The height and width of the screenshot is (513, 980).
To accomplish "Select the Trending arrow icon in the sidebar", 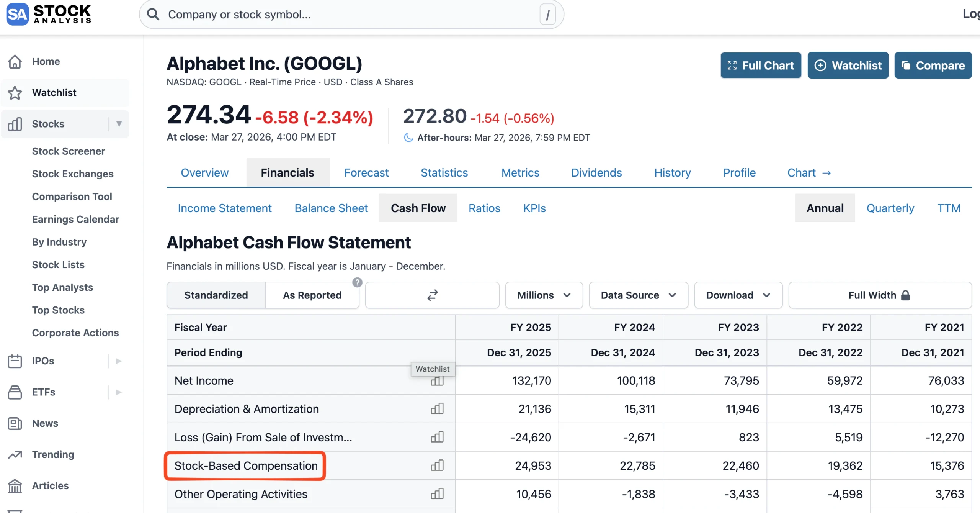I will coord(15,454).
